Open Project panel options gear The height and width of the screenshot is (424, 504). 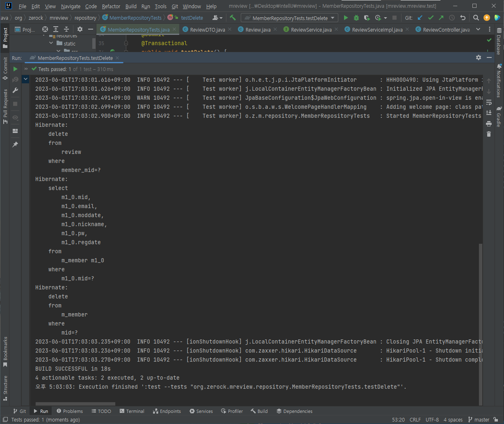(x=80, y=30)
